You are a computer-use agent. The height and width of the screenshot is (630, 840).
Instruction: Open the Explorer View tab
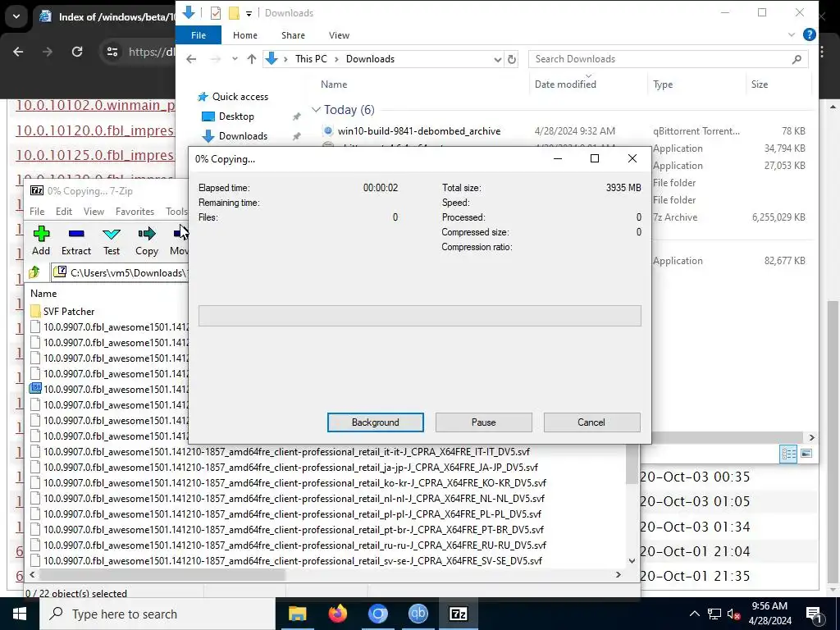[x=339, y=34]
